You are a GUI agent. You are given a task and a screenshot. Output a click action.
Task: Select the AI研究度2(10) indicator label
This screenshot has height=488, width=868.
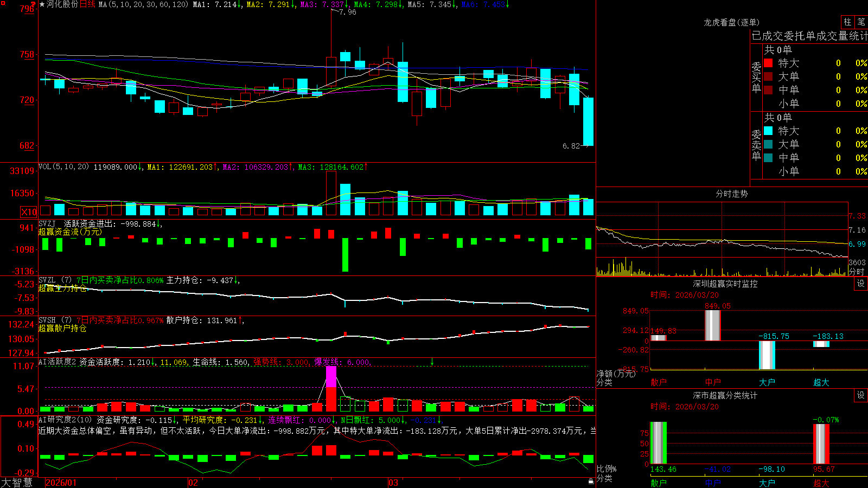tap(66, 420)
